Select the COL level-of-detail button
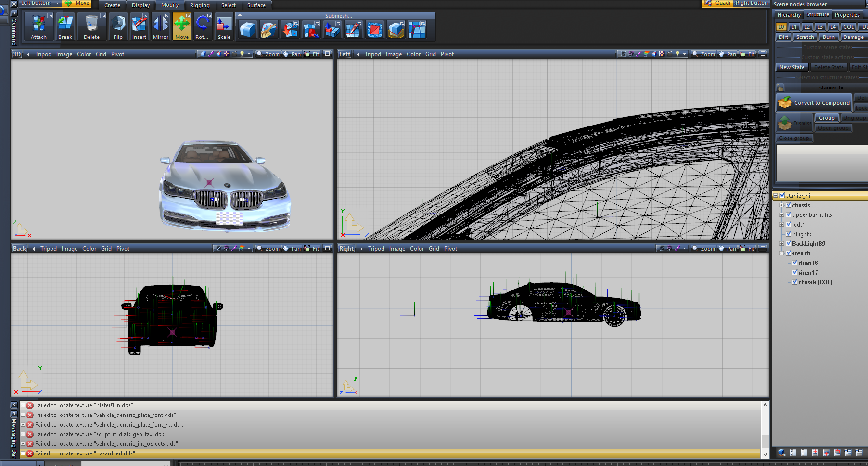 point(848,27)
